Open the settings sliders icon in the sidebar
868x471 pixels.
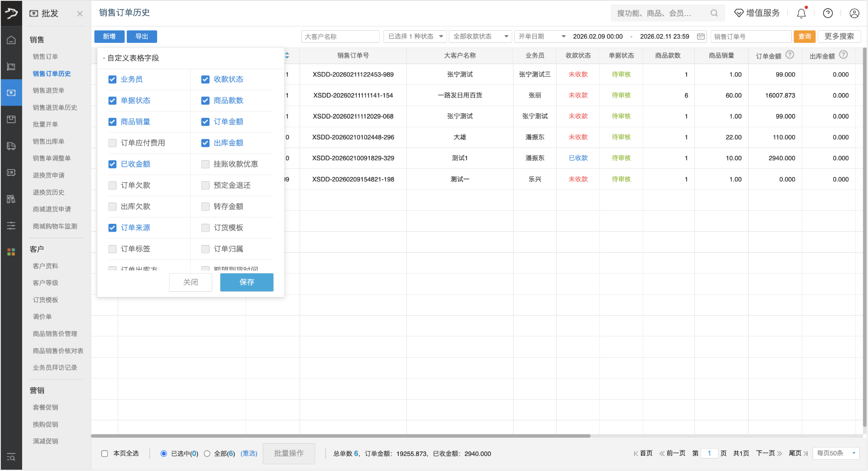tap(11, 226)
